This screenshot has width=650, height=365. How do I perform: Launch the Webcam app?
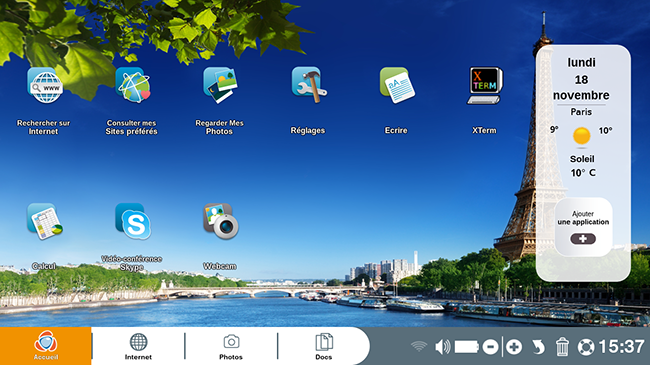(x=221, y=221)
